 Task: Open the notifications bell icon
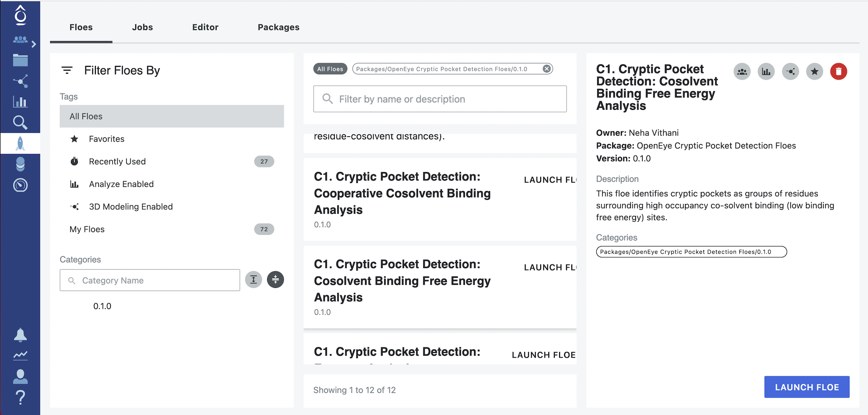click(20, 334)
